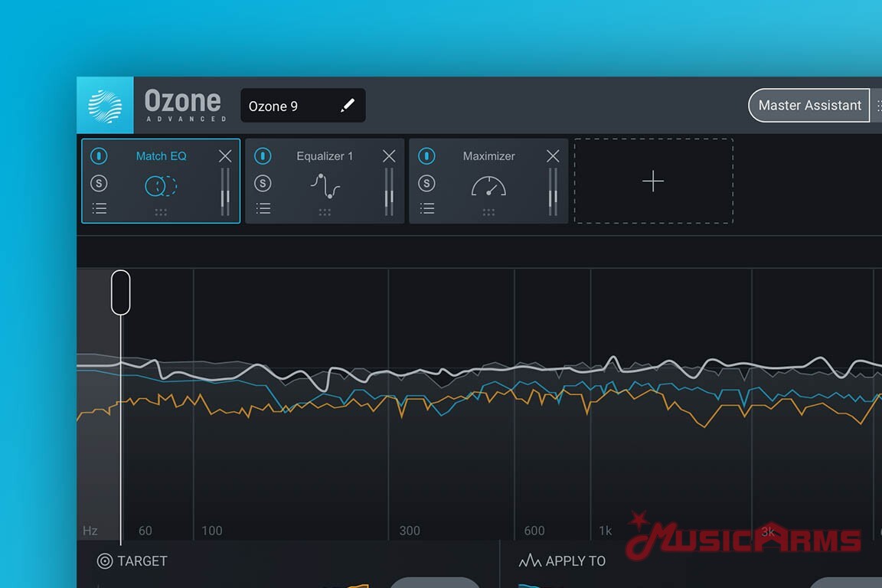882x588 pixels.
Task: Open Maximizer module preset list
Action: tap(426, 208)
